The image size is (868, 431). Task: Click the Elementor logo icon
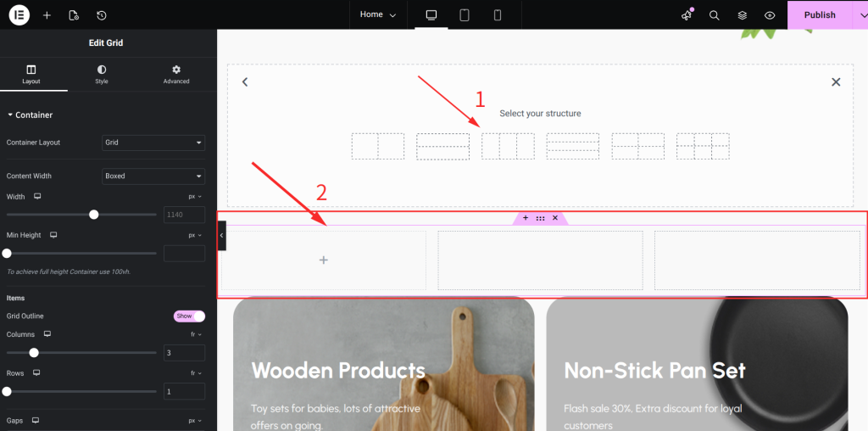tap(19, 15)
